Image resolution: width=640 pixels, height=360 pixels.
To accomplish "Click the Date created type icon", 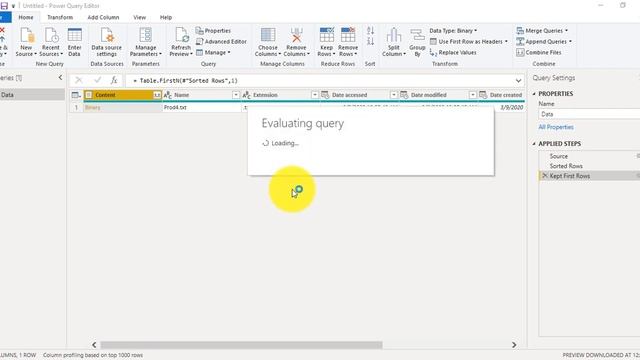I will tap(483, 95).
